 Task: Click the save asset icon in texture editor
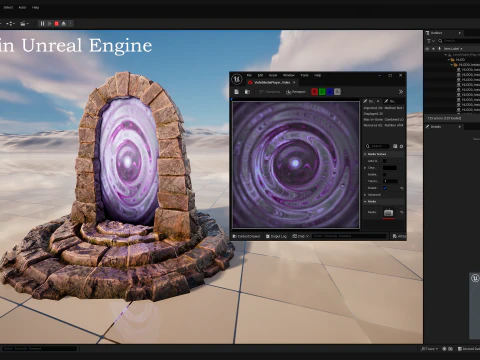coord(236,92)
